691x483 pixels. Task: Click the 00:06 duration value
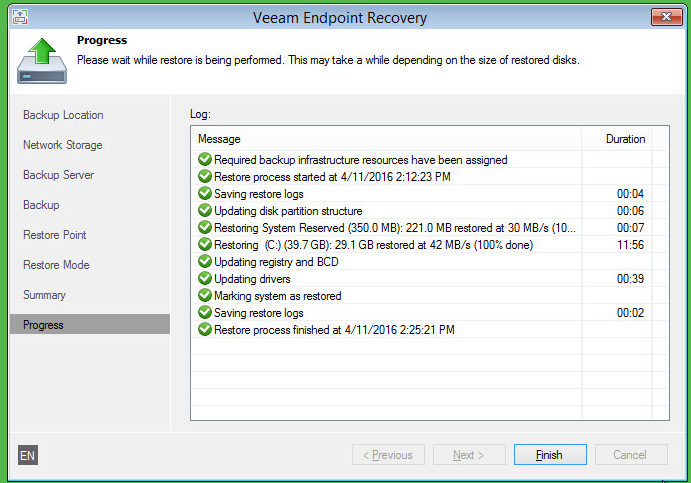(630, 211)
